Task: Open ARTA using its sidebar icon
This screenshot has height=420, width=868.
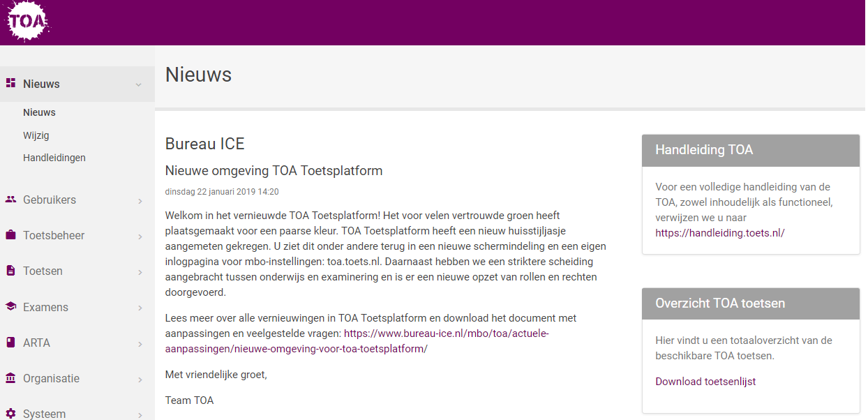Action: coord(10,343)
